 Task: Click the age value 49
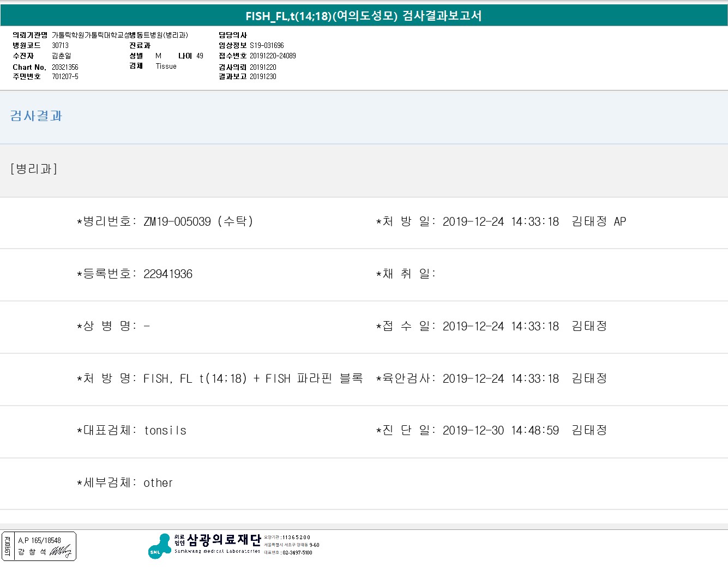(200, 56)
